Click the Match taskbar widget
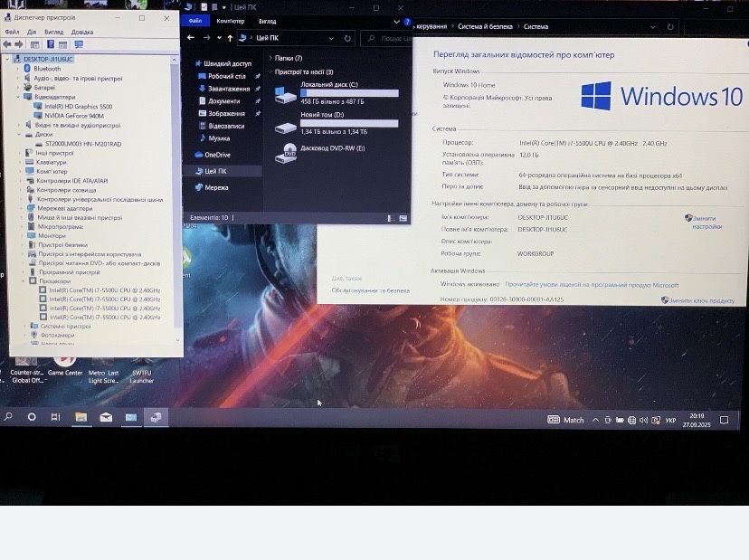The width and height of the screenshot is (749, 560). pos(565,420)
